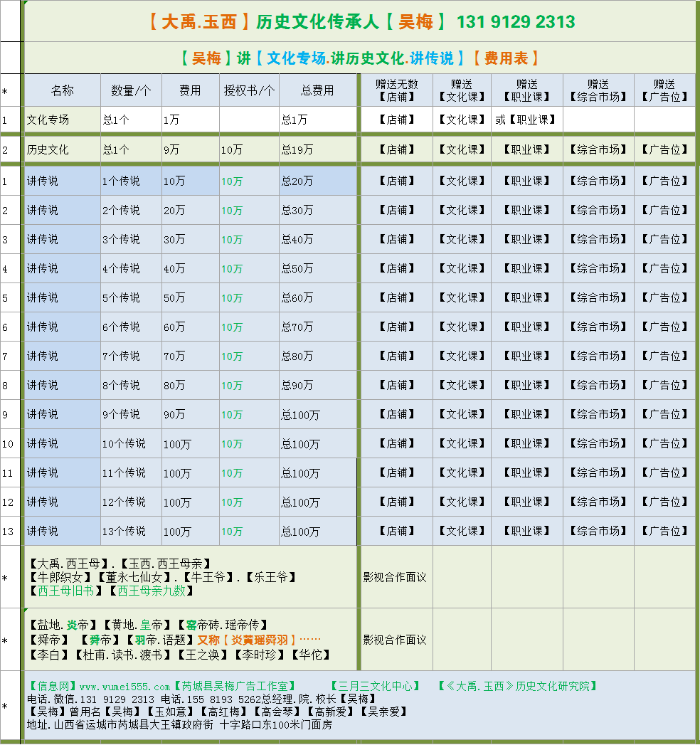This screenshot has width=700, height=745.
Task: Click the 7个传说 quantity cell
Action: (131, 356)
